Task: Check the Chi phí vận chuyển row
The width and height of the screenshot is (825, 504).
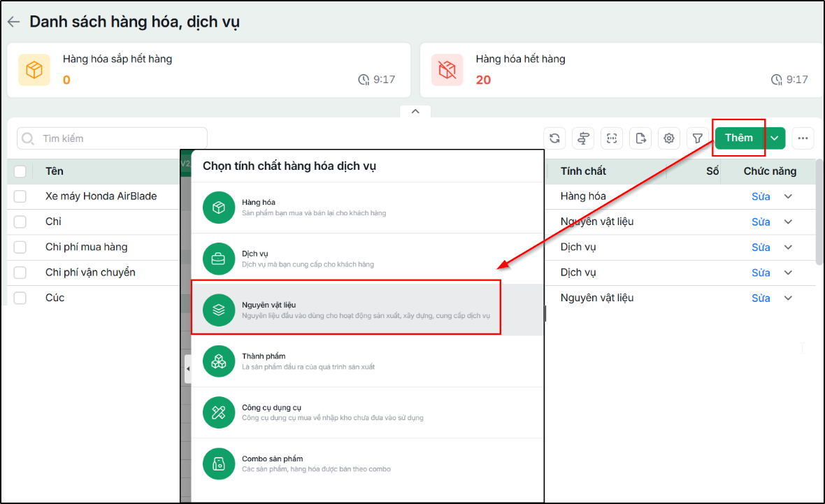Action: click(20, 273)
